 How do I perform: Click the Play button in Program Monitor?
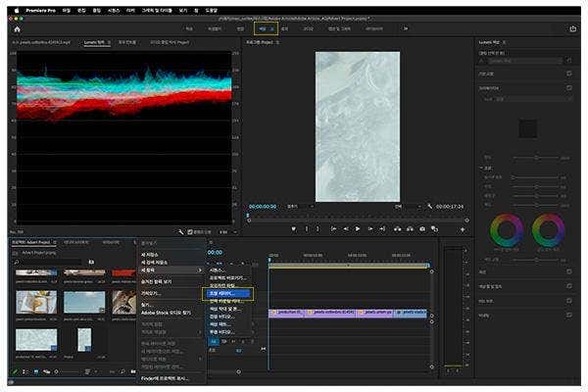tap(357, 228)
